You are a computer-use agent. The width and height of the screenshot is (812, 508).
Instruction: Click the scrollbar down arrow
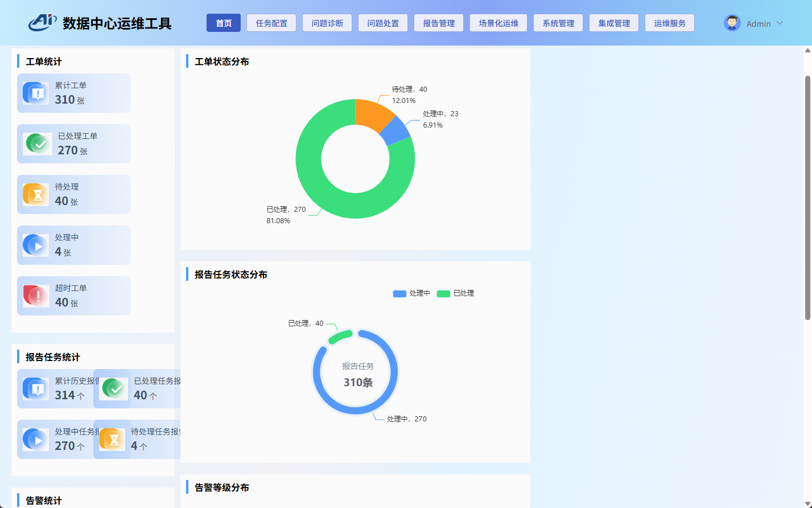pos(807,503)
